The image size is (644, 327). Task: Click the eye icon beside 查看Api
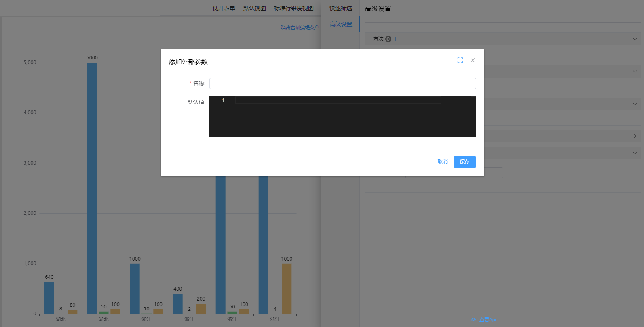tap(473, 320)
